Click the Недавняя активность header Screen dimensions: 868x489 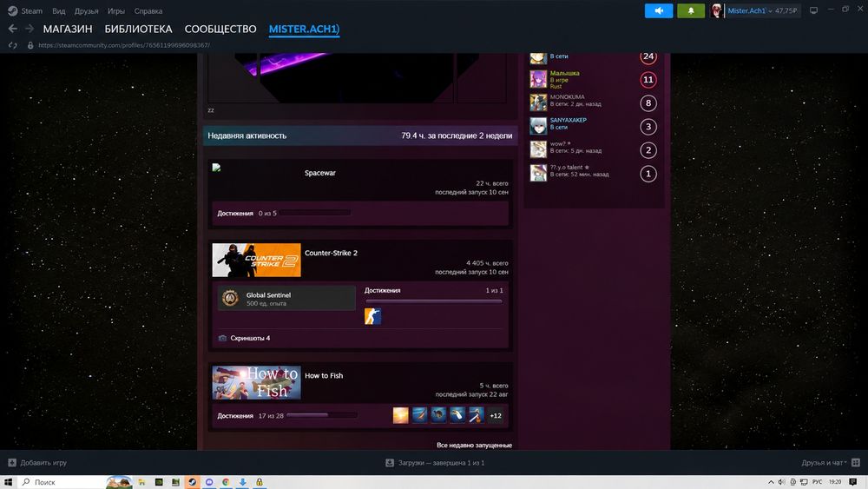click(x=360, y=135)
